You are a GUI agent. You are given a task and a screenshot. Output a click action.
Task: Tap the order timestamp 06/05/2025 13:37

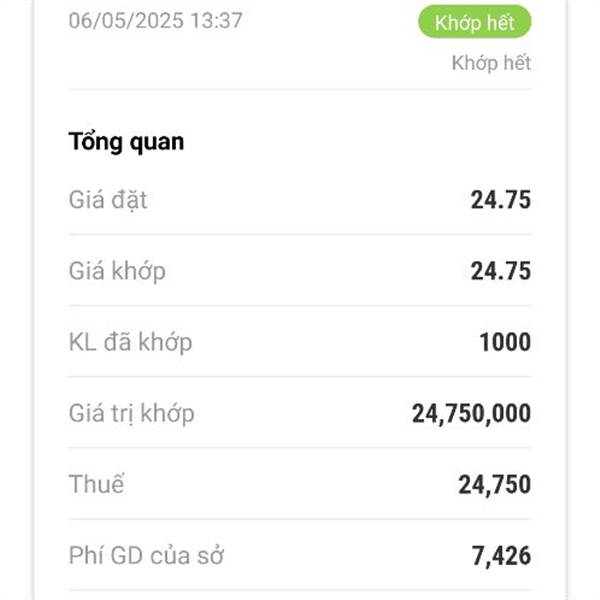click(155, 20)
